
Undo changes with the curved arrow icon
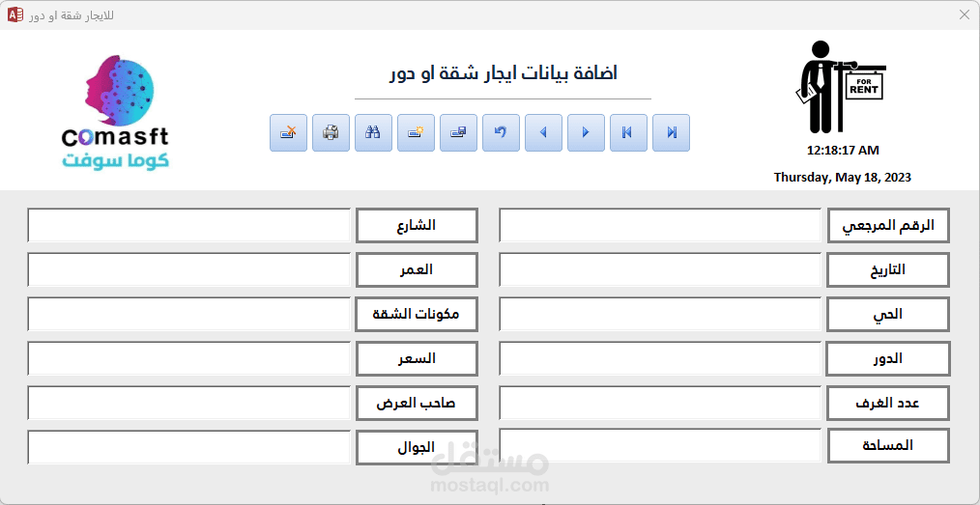[x=501, y=133]
